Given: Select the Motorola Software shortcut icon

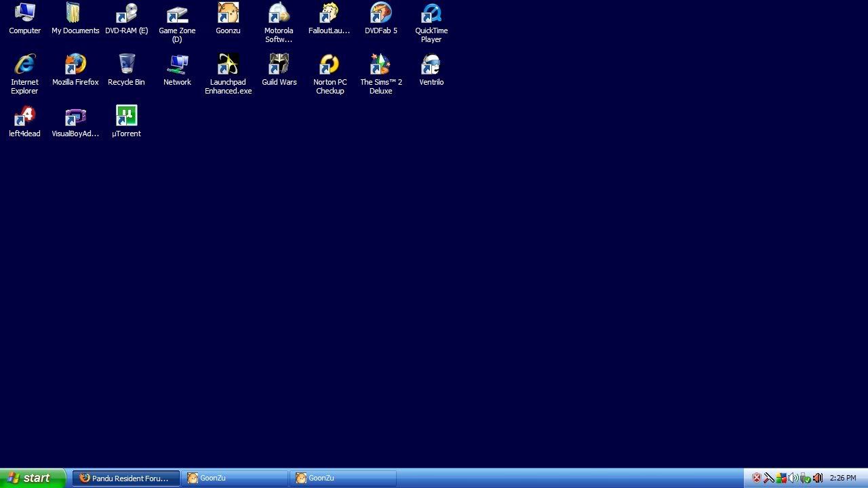Looking at the screenshot, I should [x=279, y=23].
